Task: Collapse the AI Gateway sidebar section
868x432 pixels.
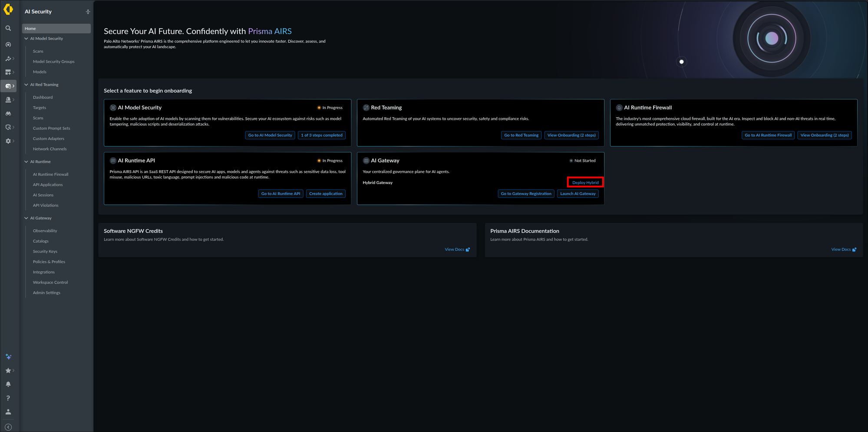Action: point(26,218)
